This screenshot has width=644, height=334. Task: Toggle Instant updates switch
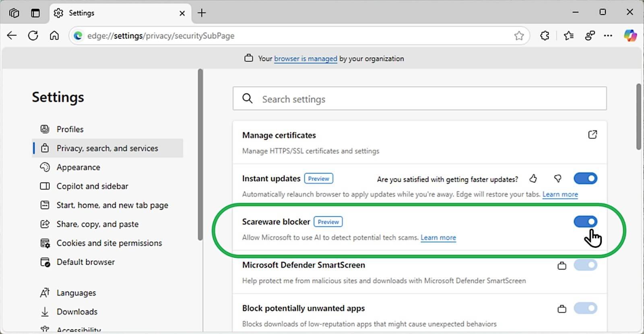[x=585, y=178]
